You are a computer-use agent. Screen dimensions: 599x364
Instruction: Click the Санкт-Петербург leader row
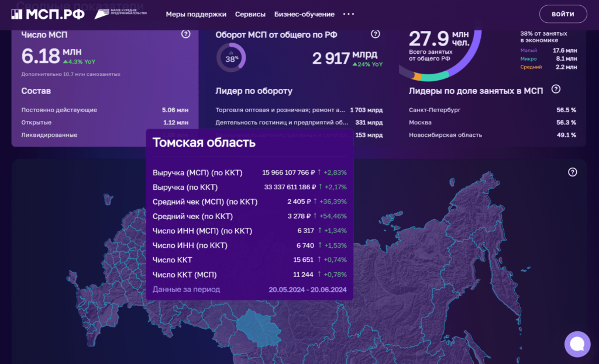tap(492, 110)
